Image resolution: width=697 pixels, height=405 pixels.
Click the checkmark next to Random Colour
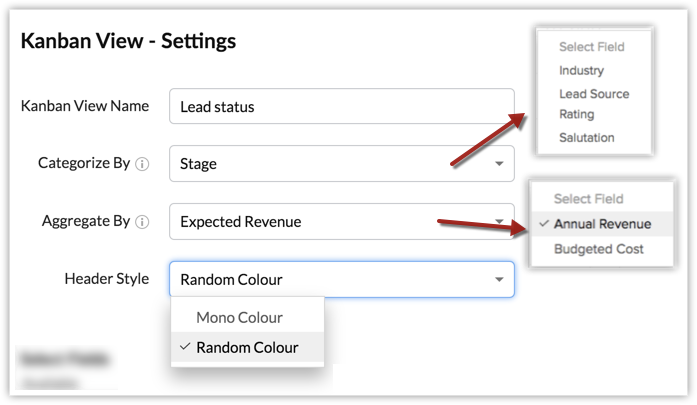(184, 347)
